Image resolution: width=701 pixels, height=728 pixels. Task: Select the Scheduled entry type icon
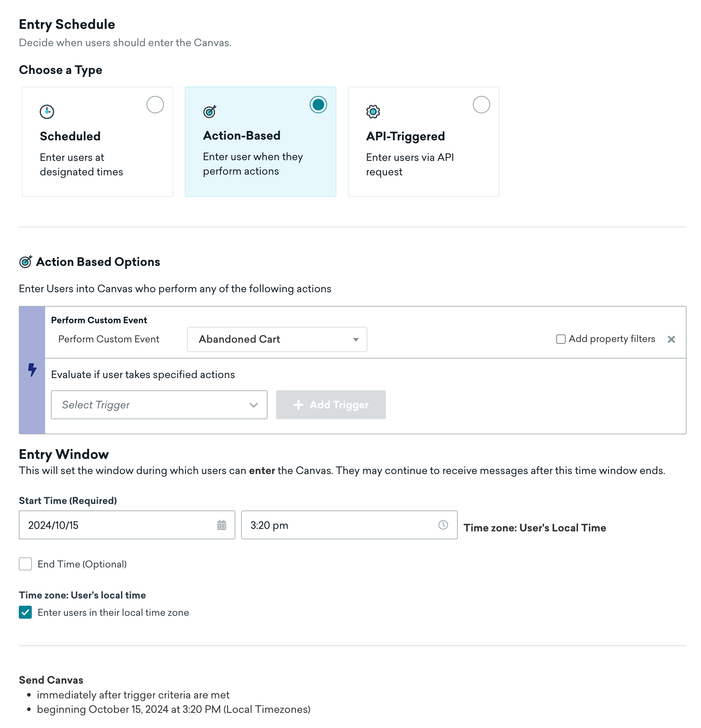coord(47,110)
